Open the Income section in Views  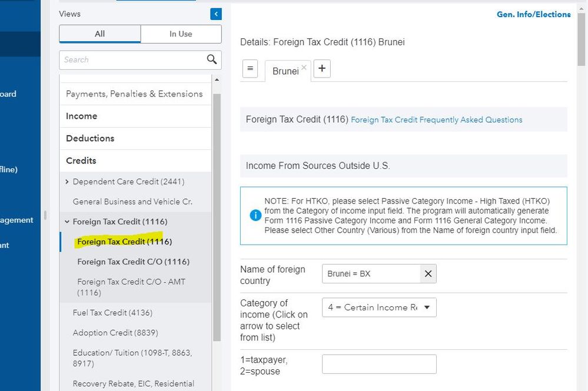pos(82,116)
